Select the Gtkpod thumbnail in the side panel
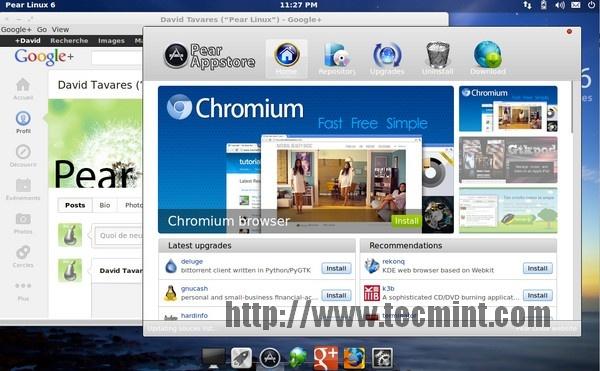The height and width of the screenshot is (371, 600). (508, 160)
